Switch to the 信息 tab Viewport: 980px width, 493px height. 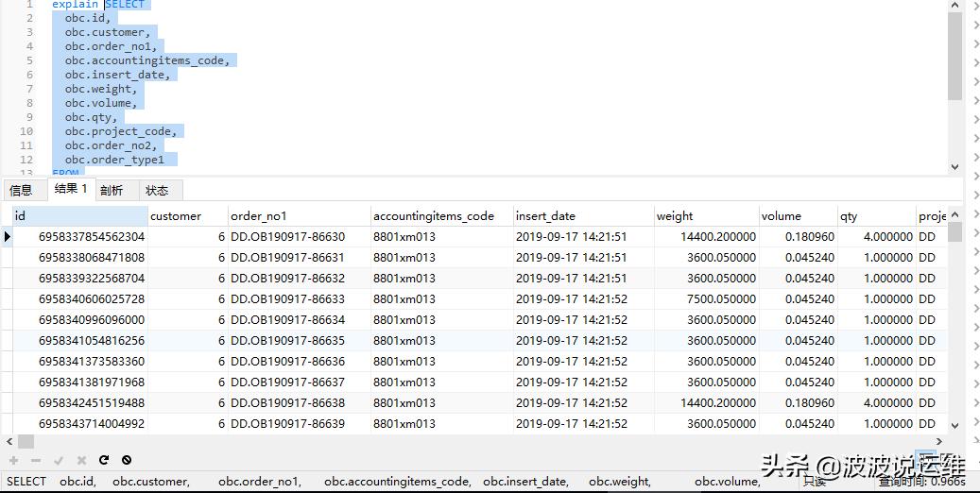click(x=21, y=190)
